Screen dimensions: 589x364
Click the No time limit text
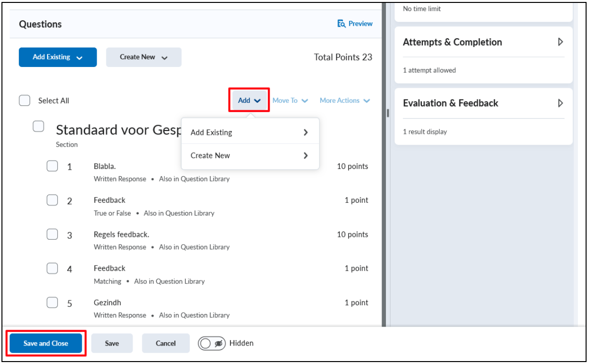tap(422, 9)
